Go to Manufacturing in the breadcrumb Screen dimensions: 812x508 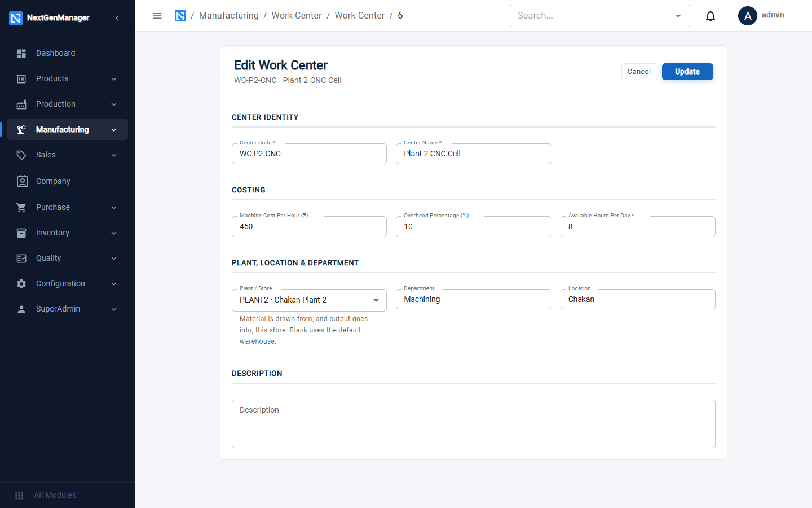(x=229, y=16)
